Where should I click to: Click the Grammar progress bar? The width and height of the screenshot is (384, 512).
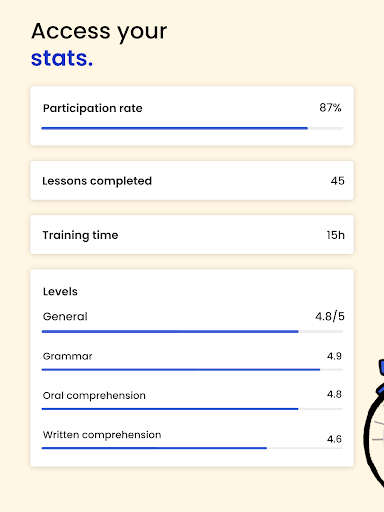tap(192, 370)
